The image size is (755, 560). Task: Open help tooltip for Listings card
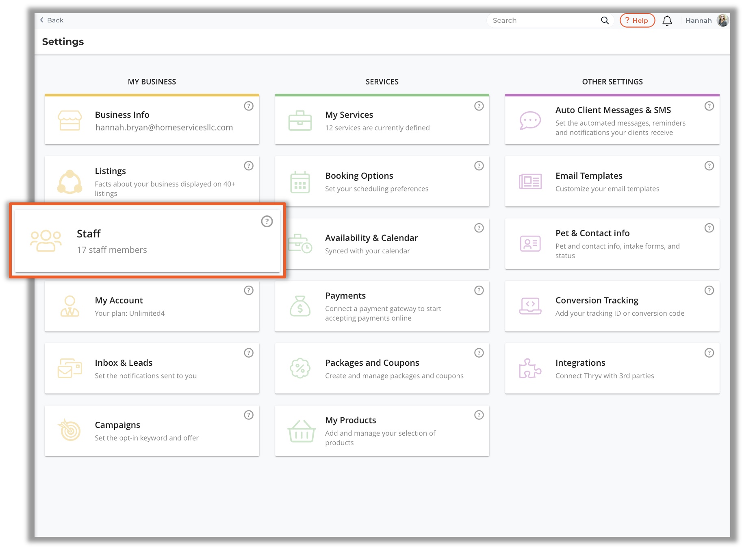[249, 166]
